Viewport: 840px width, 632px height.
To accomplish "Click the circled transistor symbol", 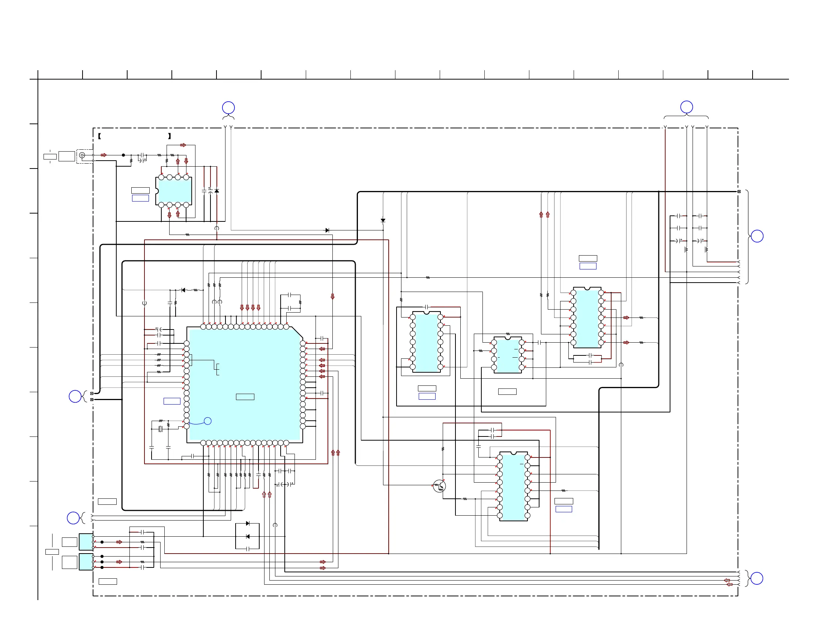I will tap(439, 486).
